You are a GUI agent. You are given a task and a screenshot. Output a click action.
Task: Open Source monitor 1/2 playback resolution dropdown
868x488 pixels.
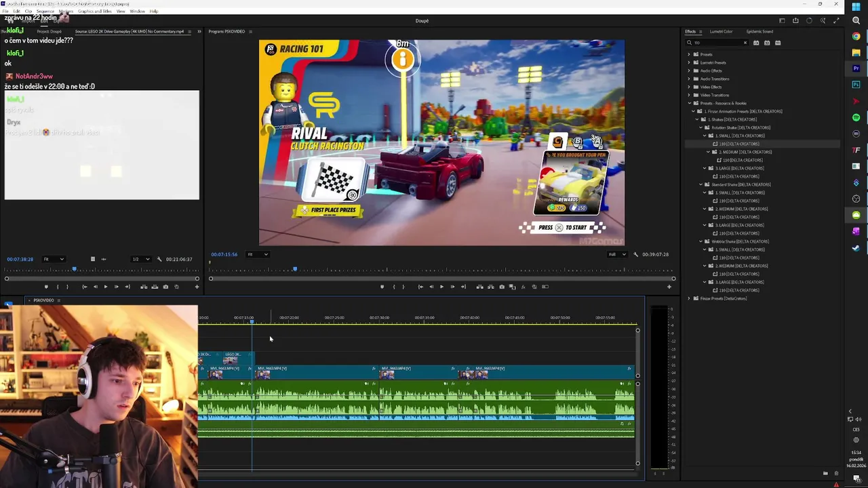pos(140,259)
